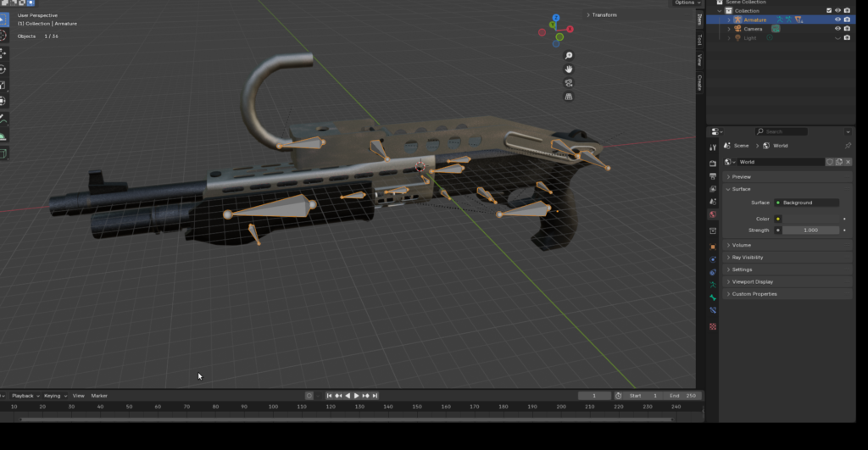Hide the Camera in viewport
Screen dimensions: 868x450
[837, 29]
